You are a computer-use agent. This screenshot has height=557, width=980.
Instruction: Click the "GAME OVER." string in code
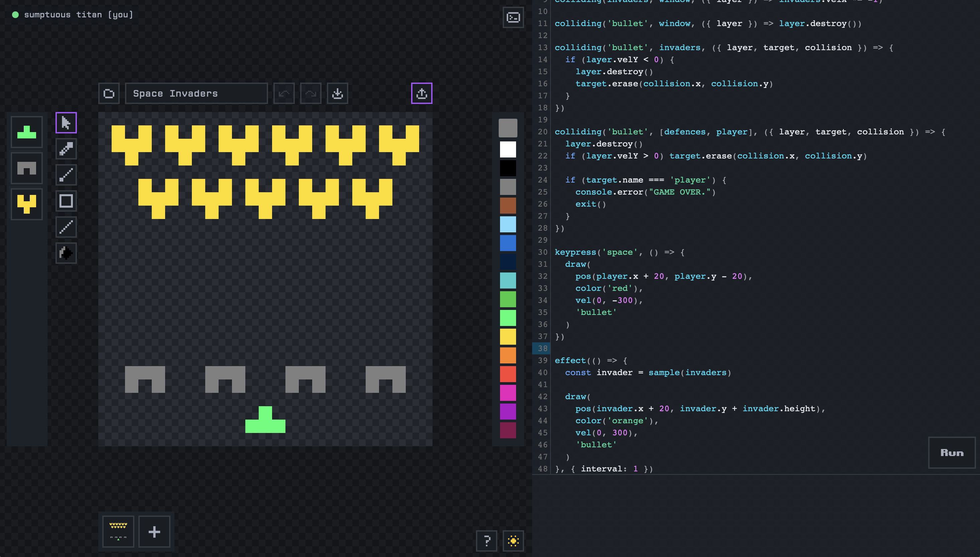(680, 192)
